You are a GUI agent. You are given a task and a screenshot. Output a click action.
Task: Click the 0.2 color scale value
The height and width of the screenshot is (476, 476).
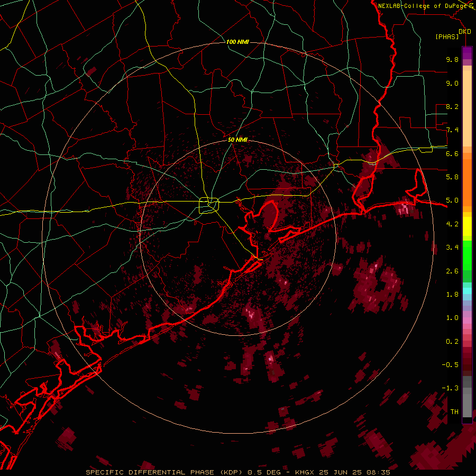[x=452, y=341]
